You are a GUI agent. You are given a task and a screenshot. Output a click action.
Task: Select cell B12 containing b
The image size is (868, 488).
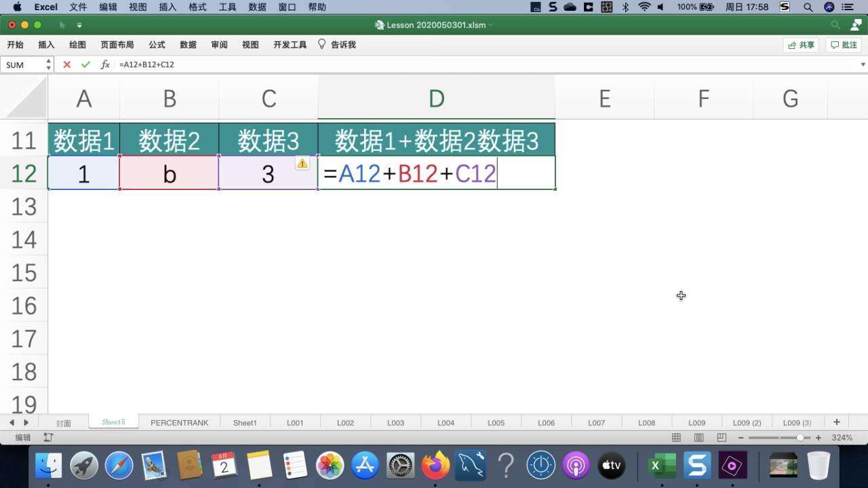coord(170,174)
